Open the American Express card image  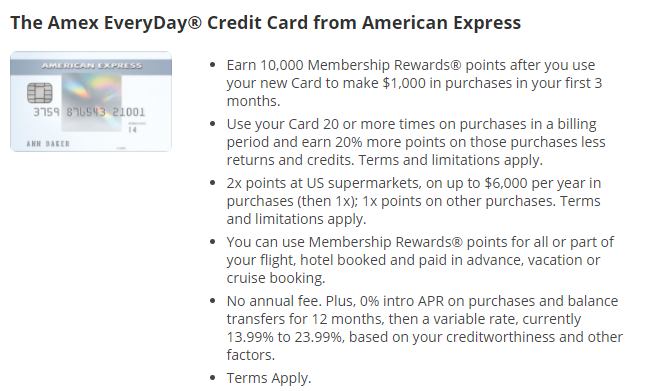pyautogui.click(x=91, y=101)
